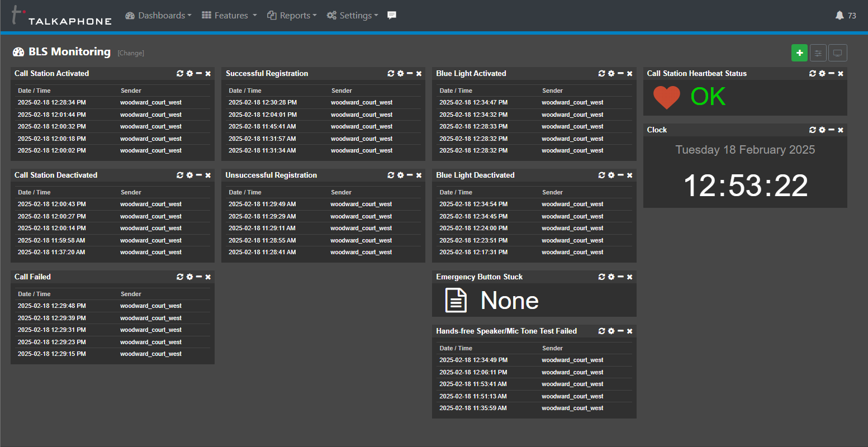Viewport: 868px width, 447px height.
Task: Open settings gear for Successful Registration widget
Action: (400, 74)
